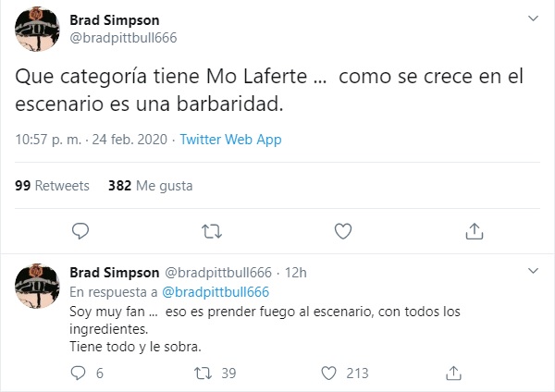Share the main tweet
Image resolution: width=555 pixels, height=392 pixels.
point(473,230)
